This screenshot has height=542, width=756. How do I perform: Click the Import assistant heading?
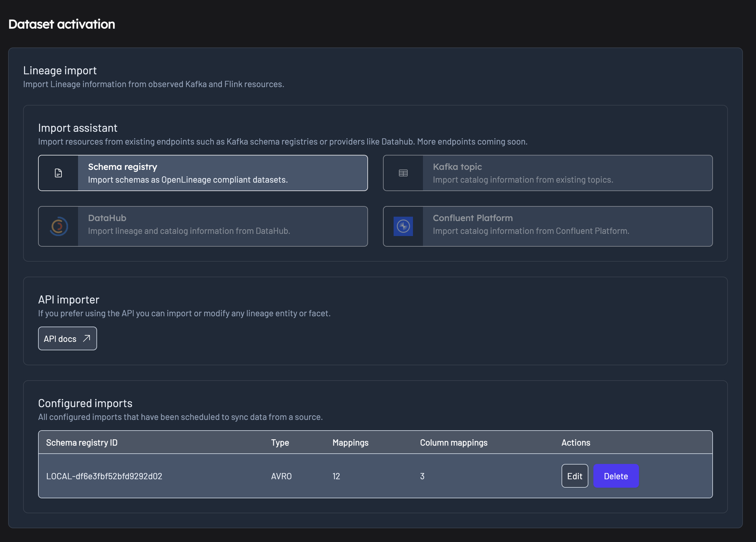click(78, 128)
